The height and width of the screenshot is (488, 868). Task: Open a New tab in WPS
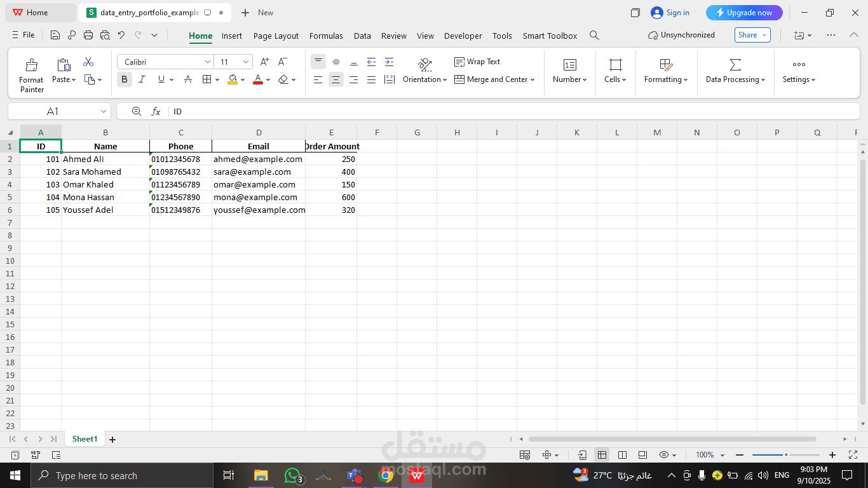pos(257,13)
